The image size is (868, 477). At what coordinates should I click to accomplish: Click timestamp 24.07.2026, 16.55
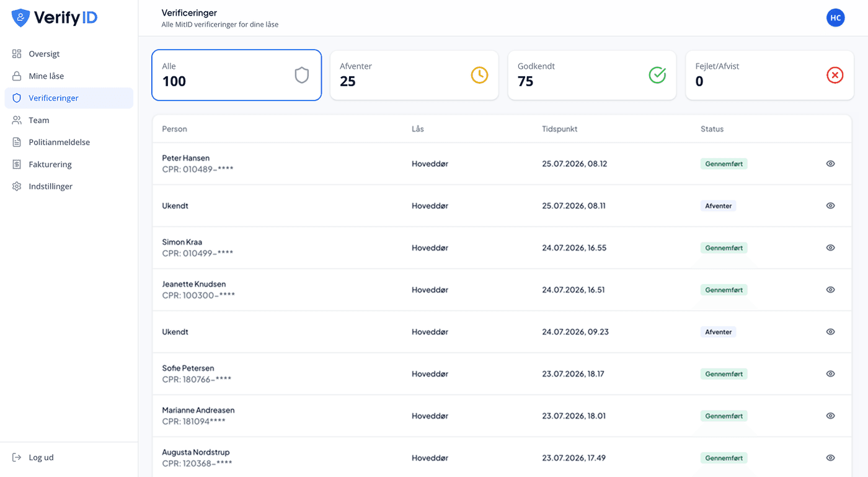(x=574, y=247)
